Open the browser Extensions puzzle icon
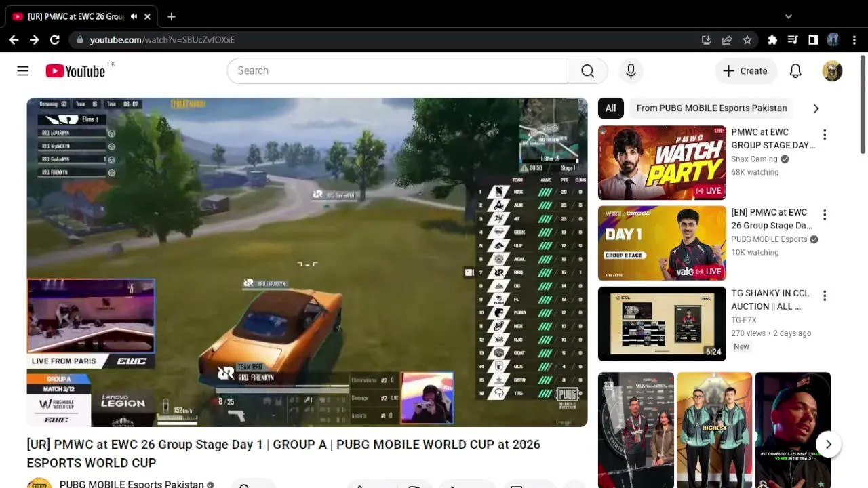 pyautogui.click(x=772, y=40)
